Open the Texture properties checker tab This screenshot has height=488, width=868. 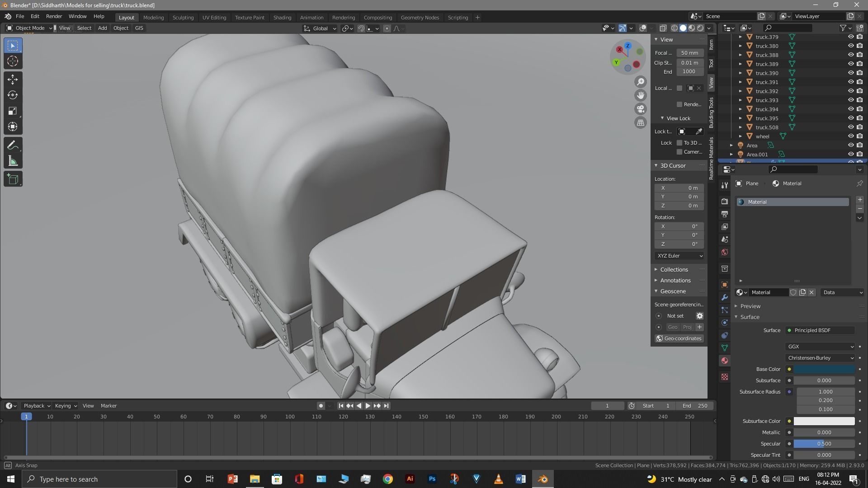coord(725,377)
